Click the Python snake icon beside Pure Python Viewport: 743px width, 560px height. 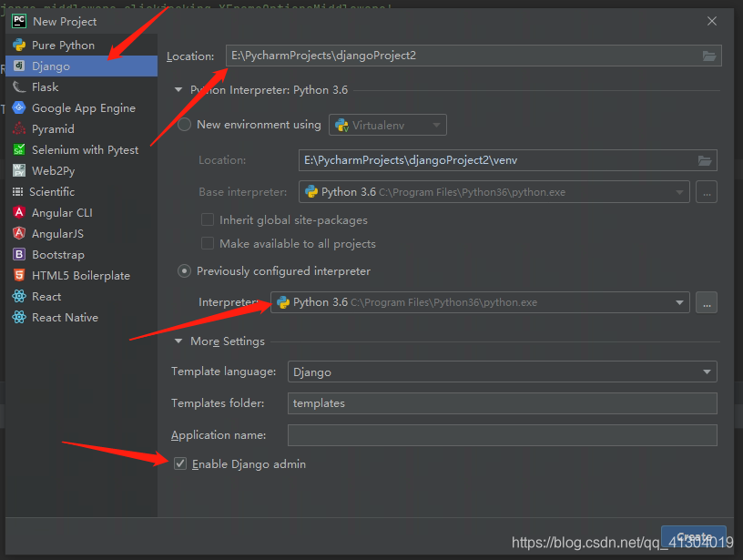[x=19, y=45]
